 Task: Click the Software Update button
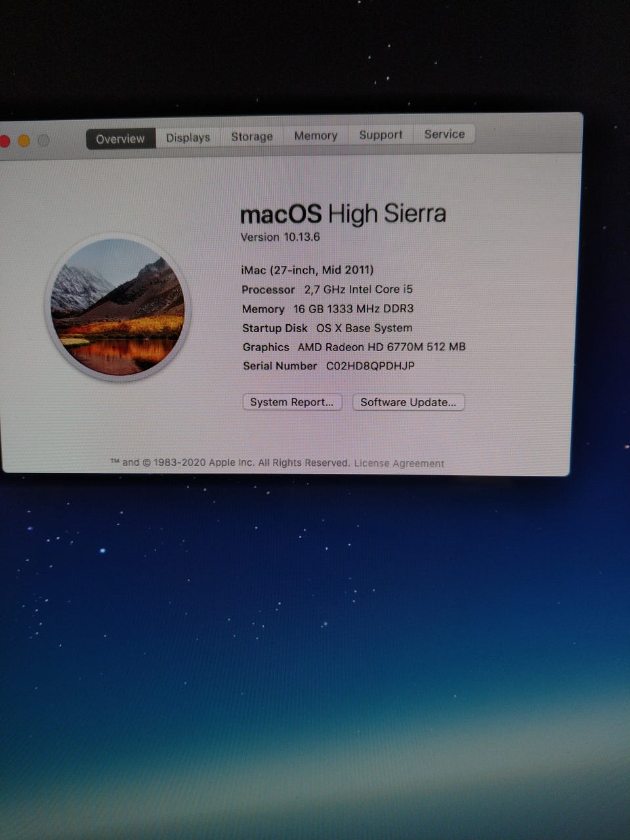click(x=408, y=402)
